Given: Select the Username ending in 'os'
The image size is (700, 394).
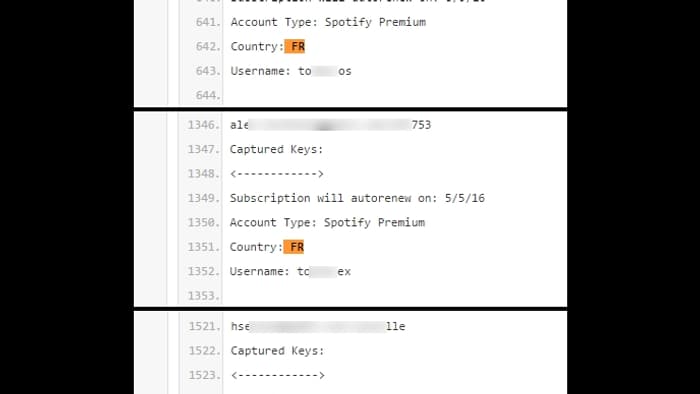Looking at the screenshot, I should point(291,71).
